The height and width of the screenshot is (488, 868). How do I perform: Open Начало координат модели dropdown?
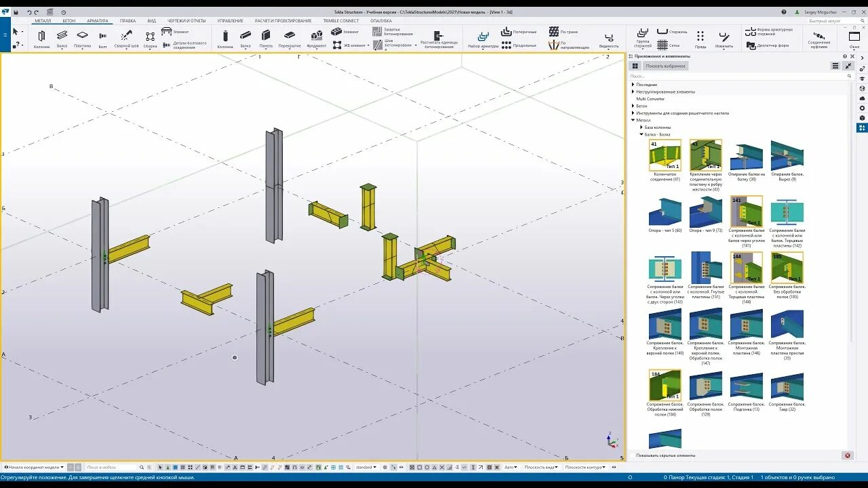click(x=35, y=467)
